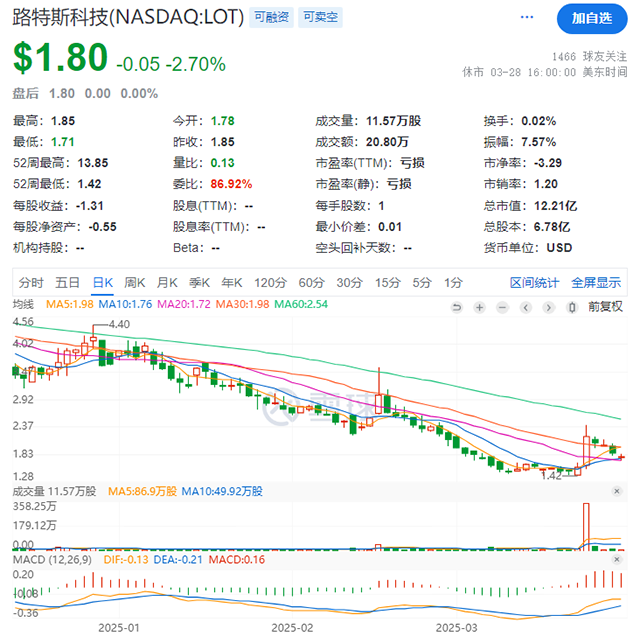
Task: Open 区间统计 interval statistics
Action: [x=534, y=282]
